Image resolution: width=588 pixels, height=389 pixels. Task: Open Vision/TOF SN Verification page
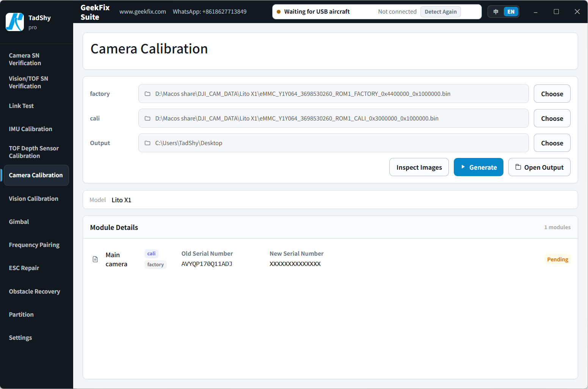click(36, 83)
